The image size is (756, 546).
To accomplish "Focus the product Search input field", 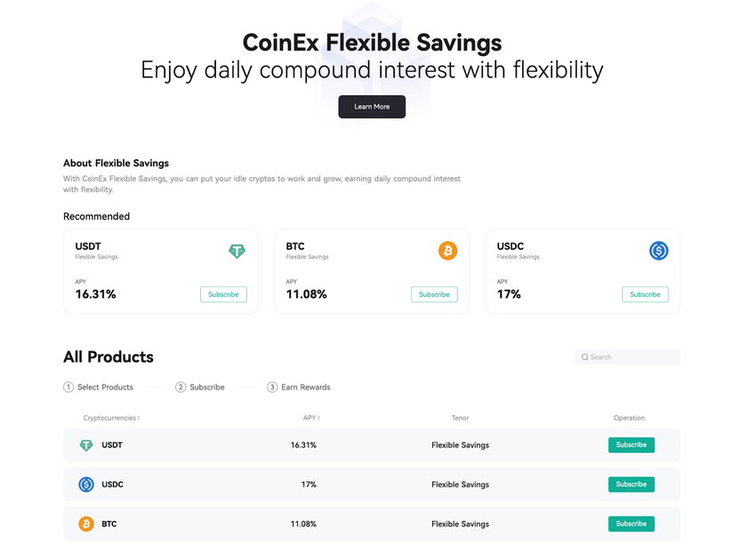I will [633, 357].
